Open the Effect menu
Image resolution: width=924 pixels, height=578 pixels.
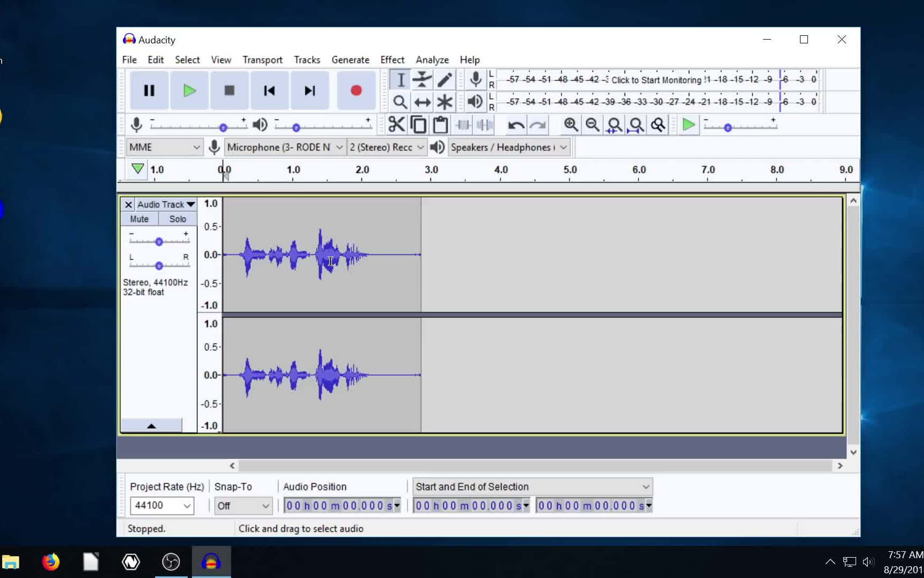[x=392, y=59]
